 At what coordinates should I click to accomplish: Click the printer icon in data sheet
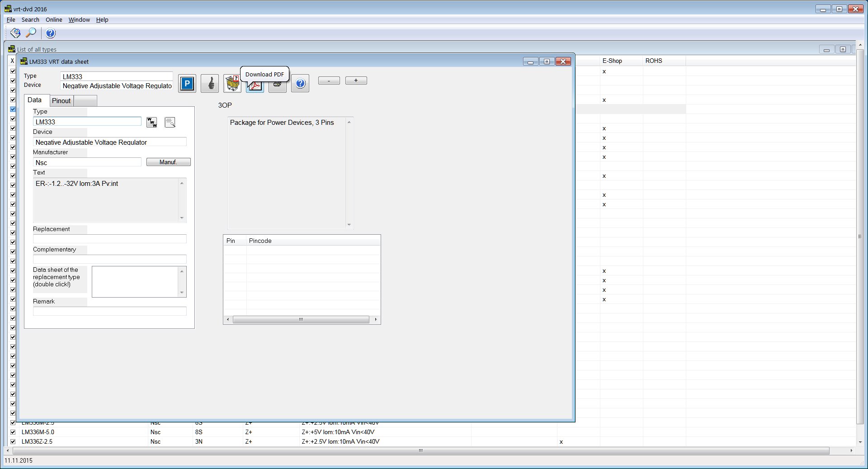[x=278, y=86]
